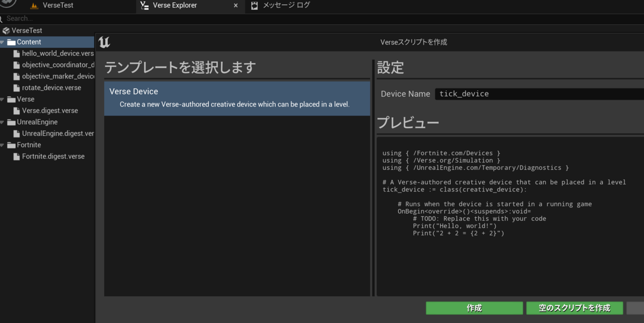The height and width of the screenshot is (323, 644).
Task: Click the テンプレートを選択します heading
Action: click(180, 68)
